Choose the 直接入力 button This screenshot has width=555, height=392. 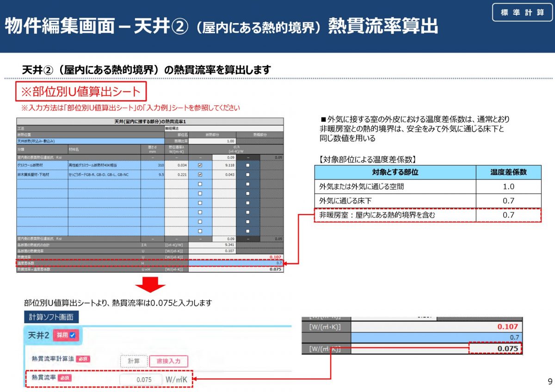[x=168, y=361]
